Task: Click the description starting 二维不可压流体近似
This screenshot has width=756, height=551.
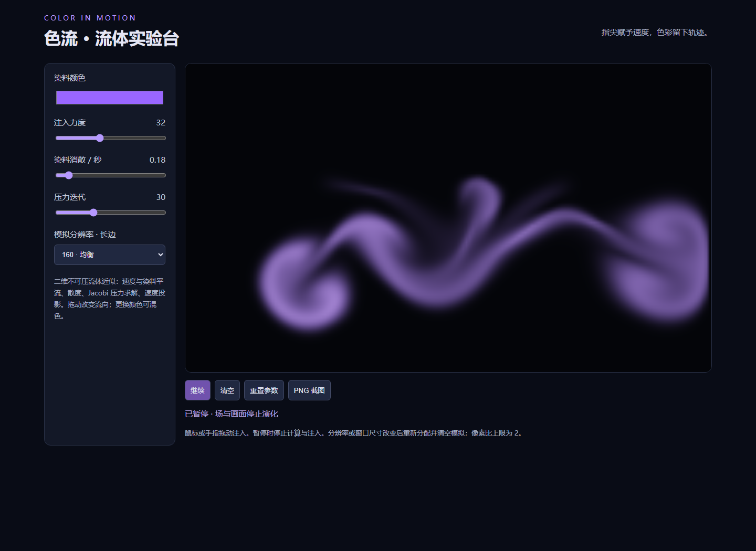Action: 110,299
